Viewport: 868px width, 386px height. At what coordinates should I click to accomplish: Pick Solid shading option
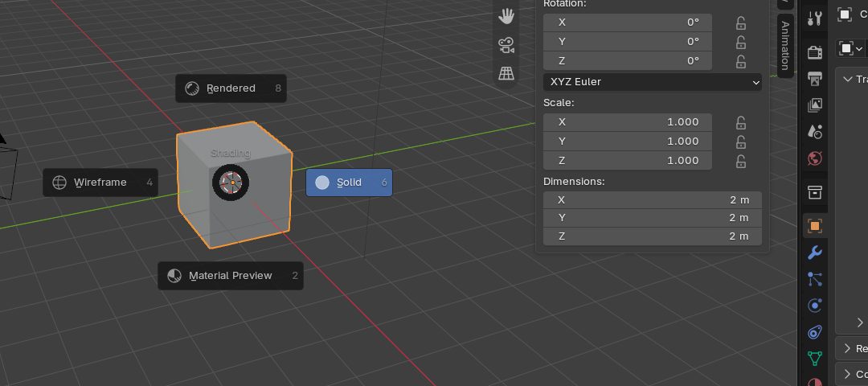pos(349,183)
